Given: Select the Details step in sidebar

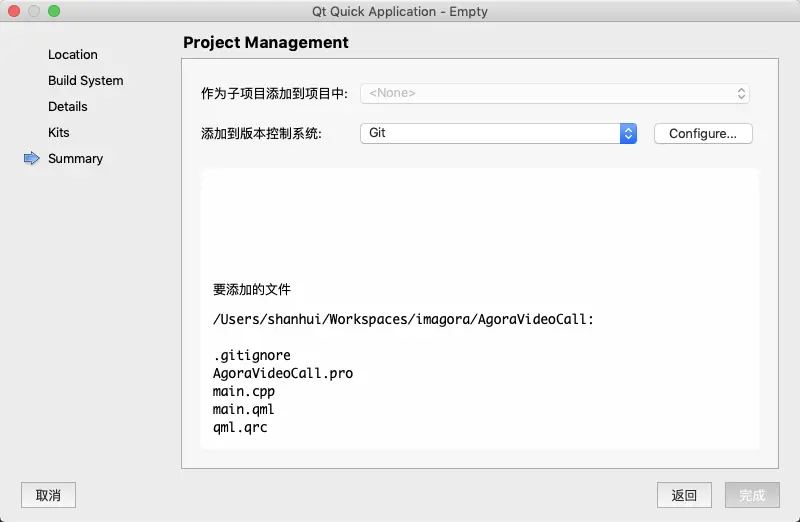Looking at the screenshot, I should click(68, 107).
